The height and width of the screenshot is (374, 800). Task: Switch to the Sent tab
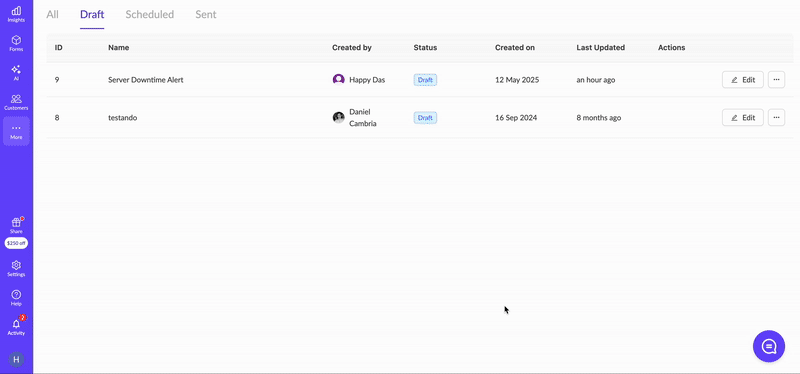[x=206, y=14]
